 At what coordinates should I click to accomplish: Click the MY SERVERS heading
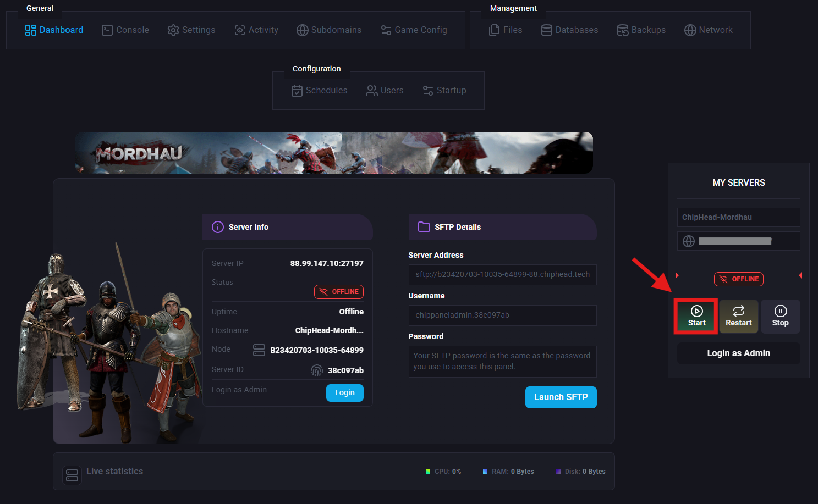pos(739,182)
